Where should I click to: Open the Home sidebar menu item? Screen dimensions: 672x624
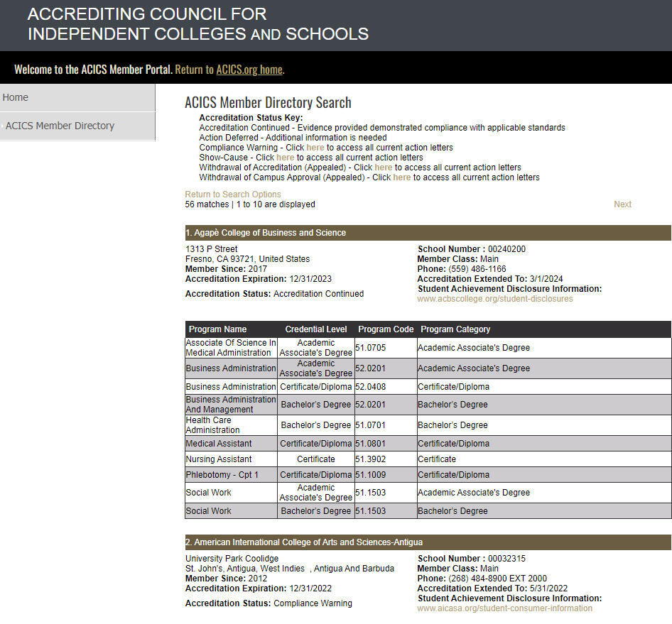[x=77, y=98]
